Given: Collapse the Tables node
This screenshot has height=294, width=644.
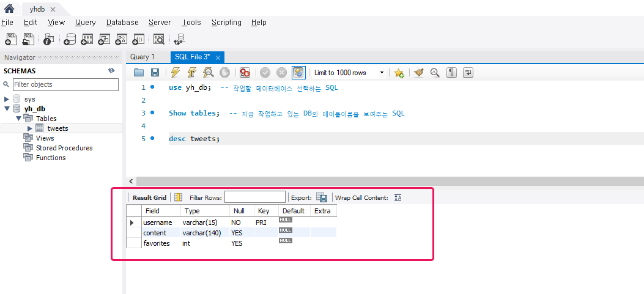Looking at the screenshot, I should [18, 119].
